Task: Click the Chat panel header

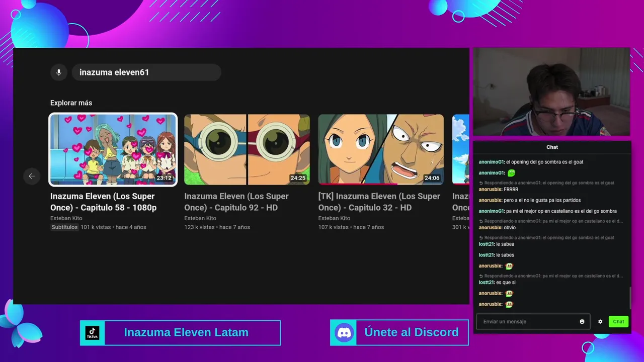Action: point(552,147)
